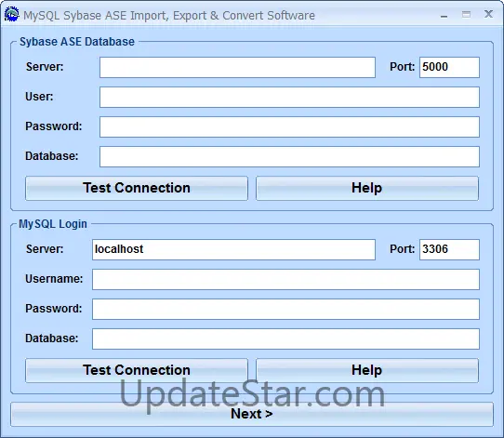Focus the MySQL Login Password field
The width and height of the screenshot is (504, 438).
point(285,309)
